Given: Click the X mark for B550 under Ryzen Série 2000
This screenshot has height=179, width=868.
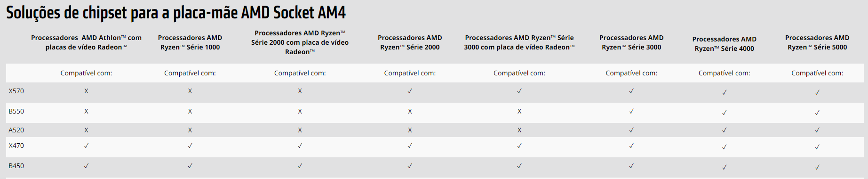Looking at the screenshot, I should click(x=410, y=111).
